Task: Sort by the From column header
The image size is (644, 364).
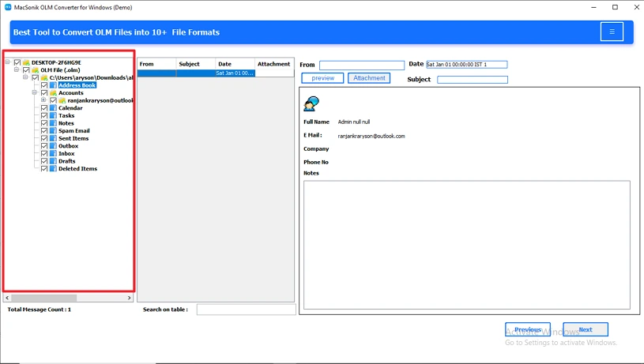Action: click(x=156, y=64)
